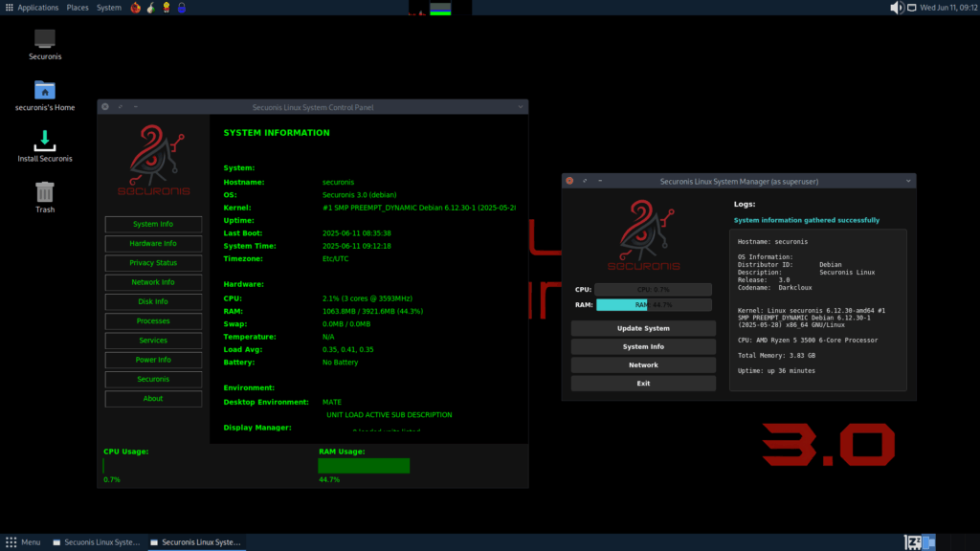The width and height of the screenshot is (980, 551).
Task: Launch the onion Tor panel launcher
Action: pos(150,8)
